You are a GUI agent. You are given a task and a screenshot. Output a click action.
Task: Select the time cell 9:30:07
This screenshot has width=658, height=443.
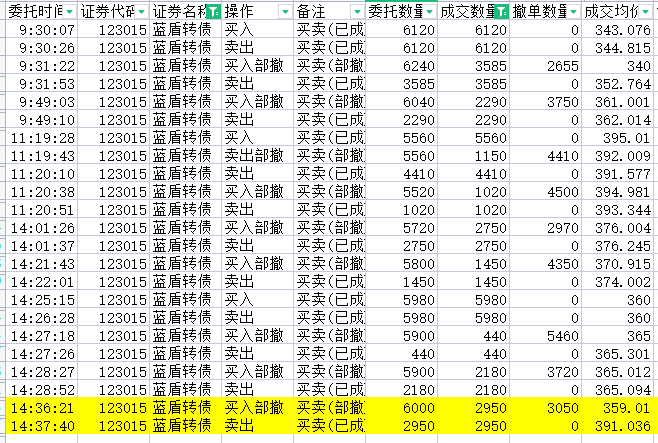42,30
